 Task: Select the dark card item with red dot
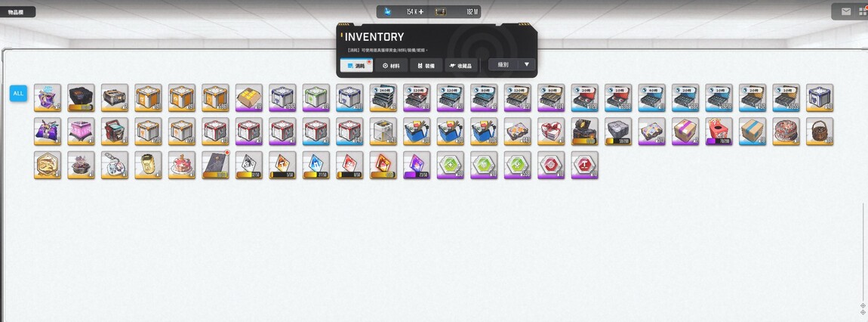(215, 165)
